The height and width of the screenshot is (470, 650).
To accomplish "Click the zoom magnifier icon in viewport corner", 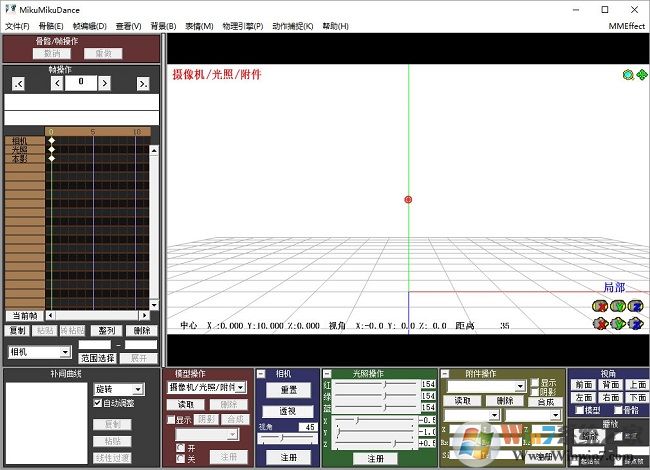I will 629,74.
